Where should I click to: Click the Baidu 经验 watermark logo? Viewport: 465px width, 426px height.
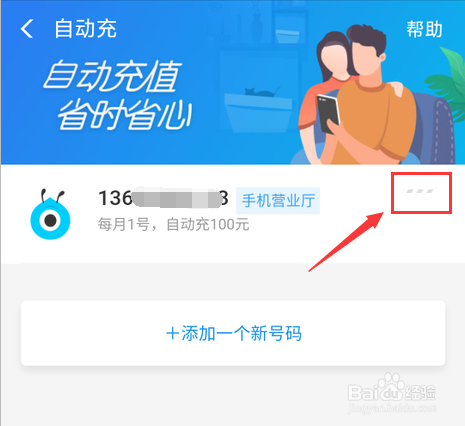tap(392, 393)
